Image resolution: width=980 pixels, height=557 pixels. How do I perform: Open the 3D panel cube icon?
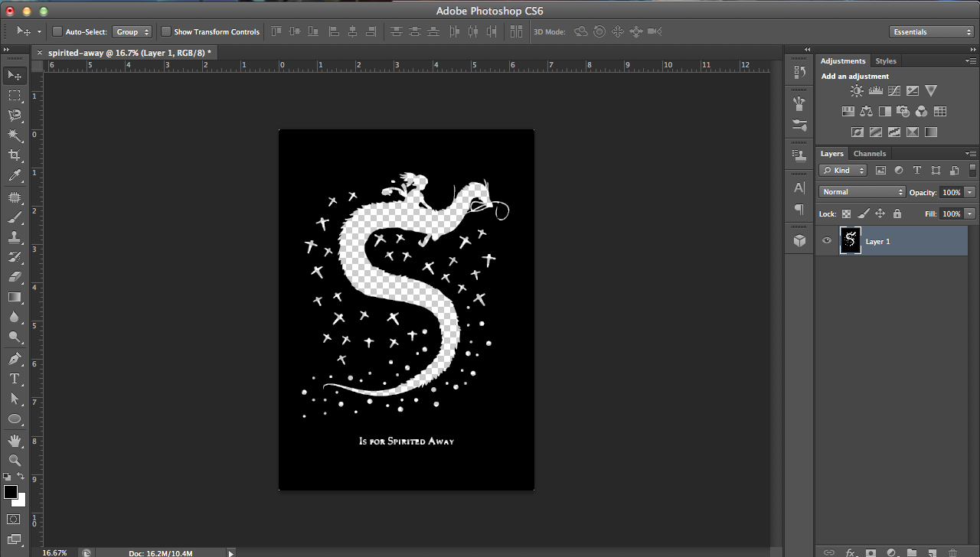(799, 240)
